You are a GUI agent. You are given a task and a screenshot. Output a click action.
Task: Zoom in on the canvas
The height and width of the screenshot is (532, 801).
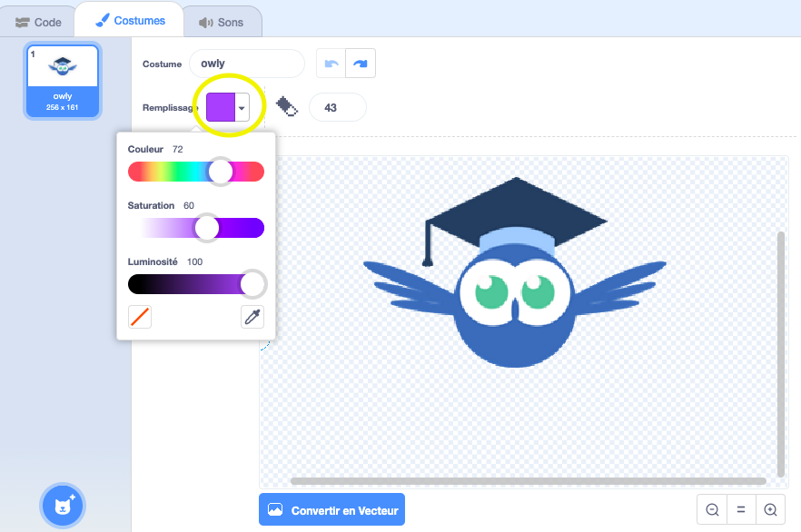pos(770,509)
